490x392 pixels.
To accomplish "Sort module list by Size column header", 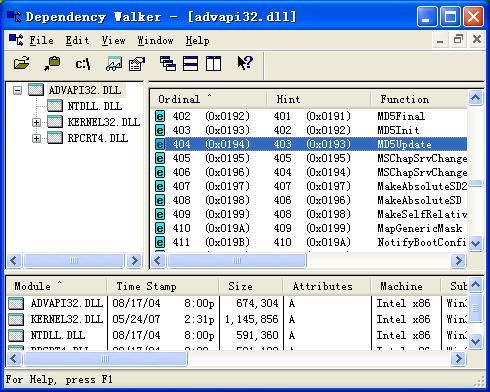I will pos(251,286).
